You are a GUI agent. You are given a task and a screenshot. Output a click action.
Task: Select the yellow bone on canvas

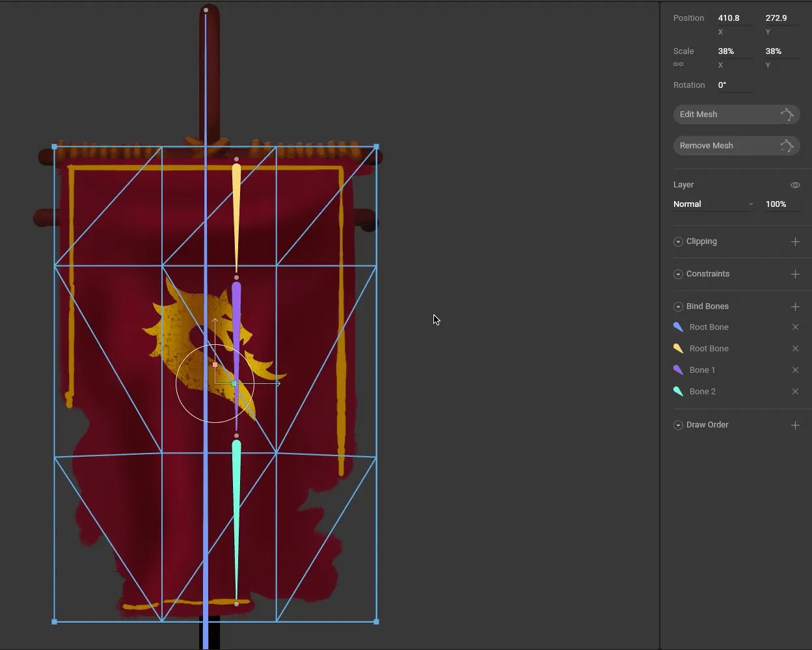236,217
